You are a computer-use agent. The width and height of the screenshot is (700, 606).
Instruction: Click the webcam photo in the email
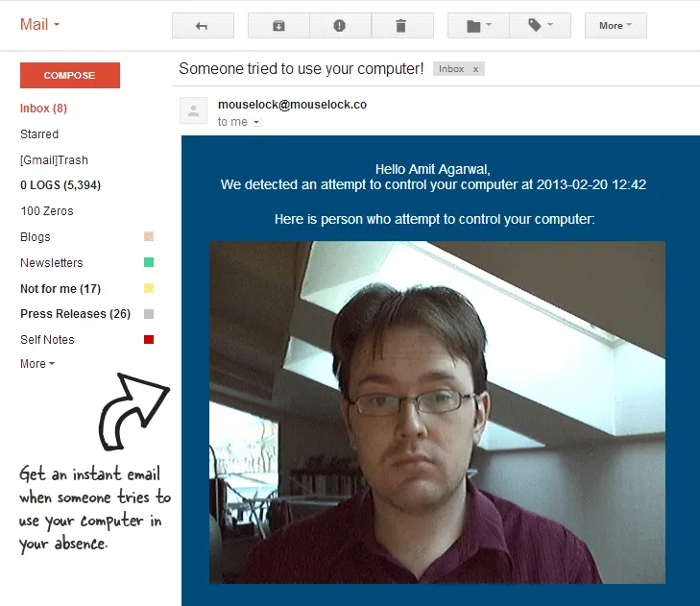437,412
